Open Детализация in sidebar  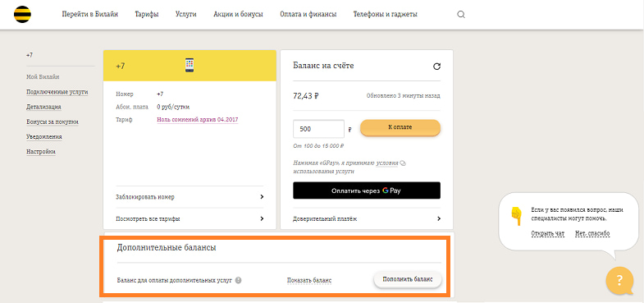pyautogui.click(x=44, y=107)
